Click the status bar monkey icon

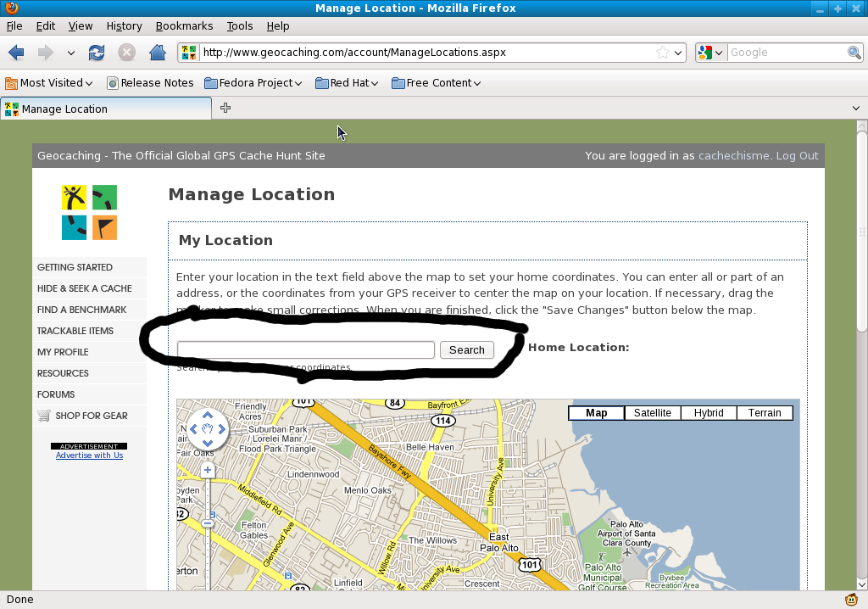851,599
